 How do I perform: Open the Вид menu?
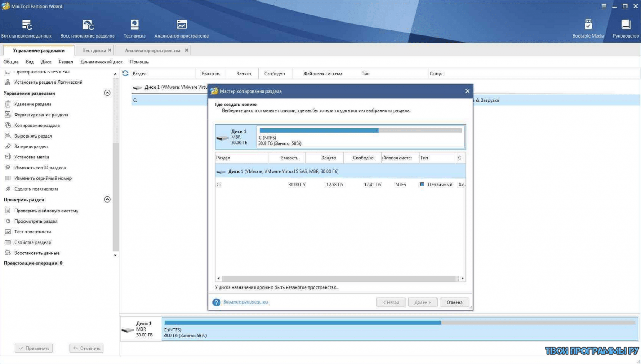(30, 62)
